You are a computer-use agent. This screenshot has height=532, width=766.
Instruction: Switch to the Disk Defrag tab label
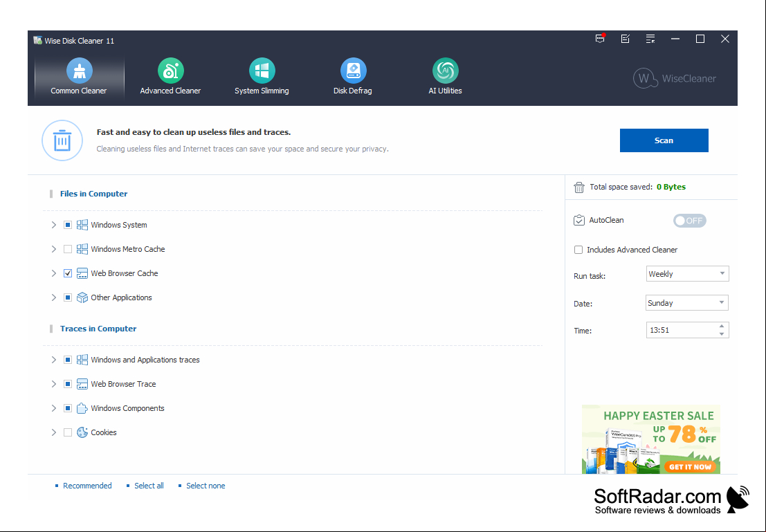[x=353, y=91]
